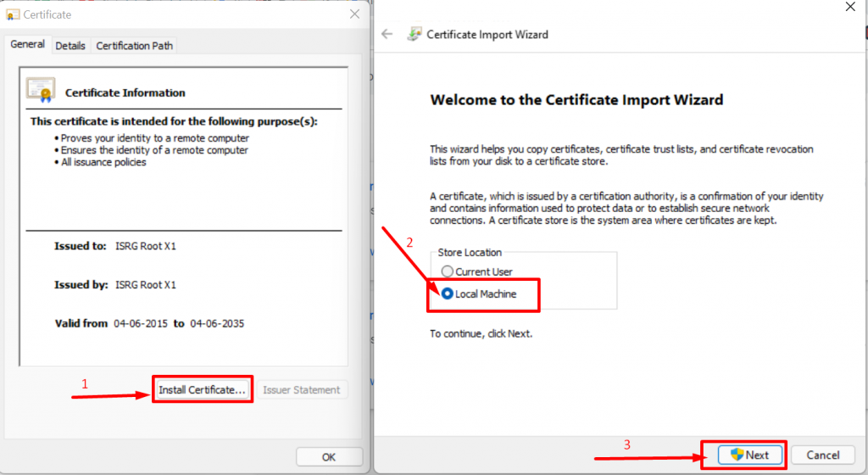Viewport: 868px width, 475px height.
Task: Click the Certificate Import Wizard title icon
Action: (x=415, y=35)
